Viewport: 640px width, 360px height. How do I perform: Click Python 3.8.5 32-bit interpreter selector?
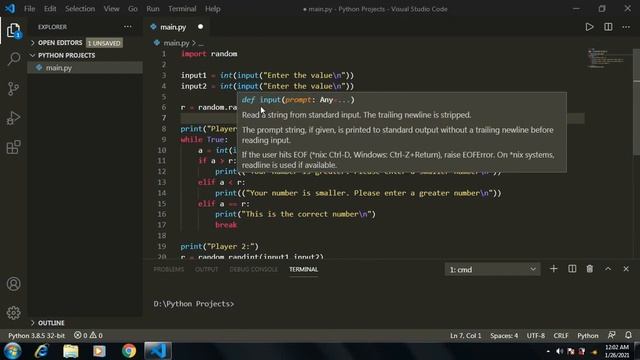point(36,336)
